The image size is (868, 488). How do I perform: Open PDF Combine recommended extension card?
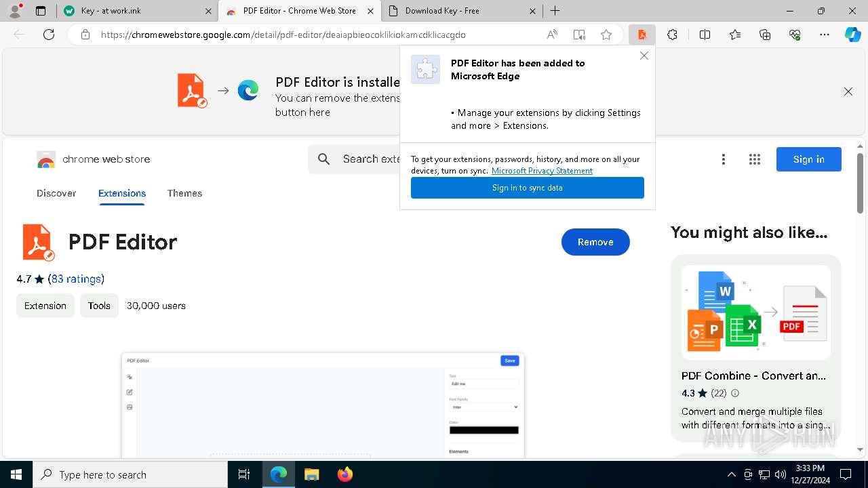[x=756, y=348]
